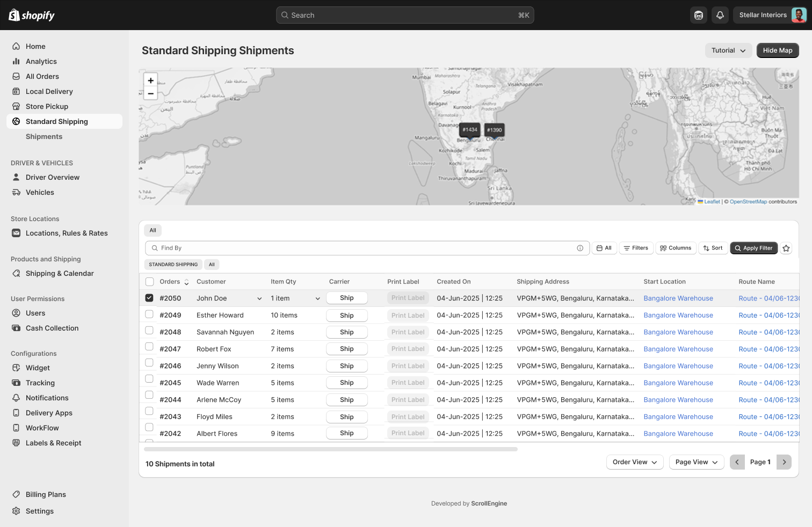Click the horizontal table scrollbar
Screen dimensions: 812x527
pos(330,449)
